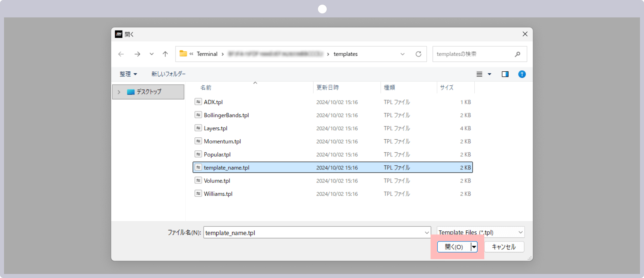Image resolution: width=644 pixels, height=278 pixels.
Task: Cancel with the キャンセル button
Action: [504, 247]
